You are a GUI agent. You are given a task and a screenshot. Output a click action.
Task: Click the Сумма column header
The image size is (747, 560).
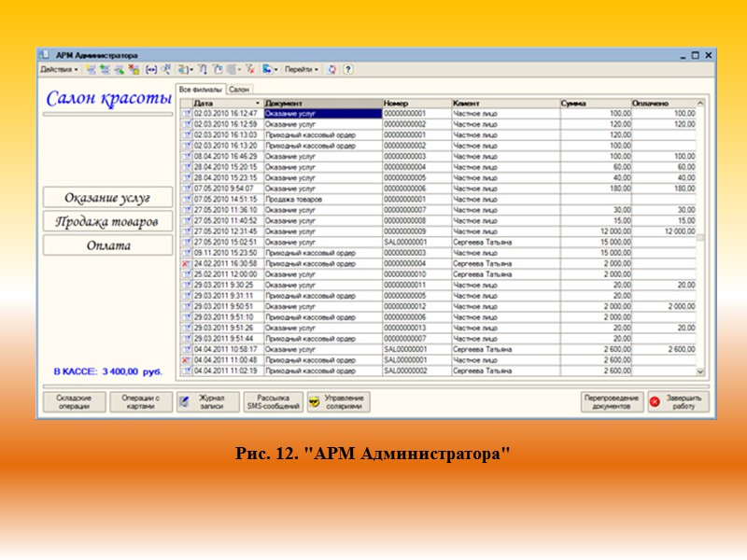(596, 103)
